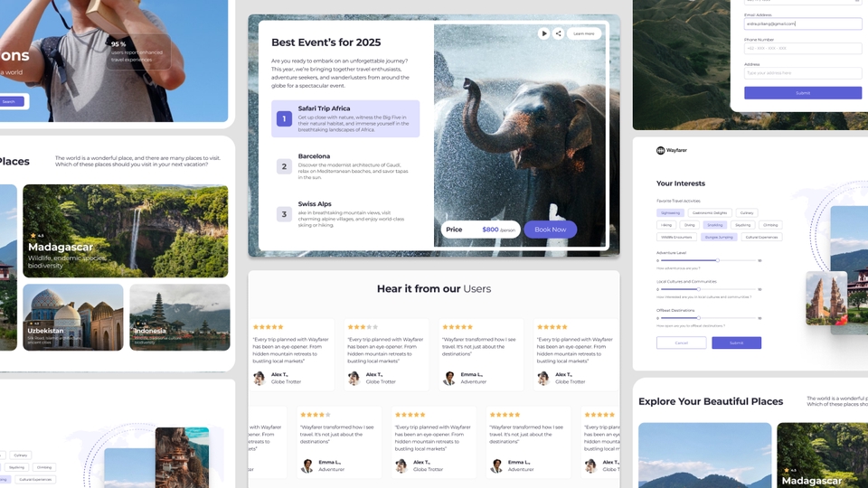868x488 pixels.
Task: Toggle the Snorkeling activity chip
Action: [714, 225]
